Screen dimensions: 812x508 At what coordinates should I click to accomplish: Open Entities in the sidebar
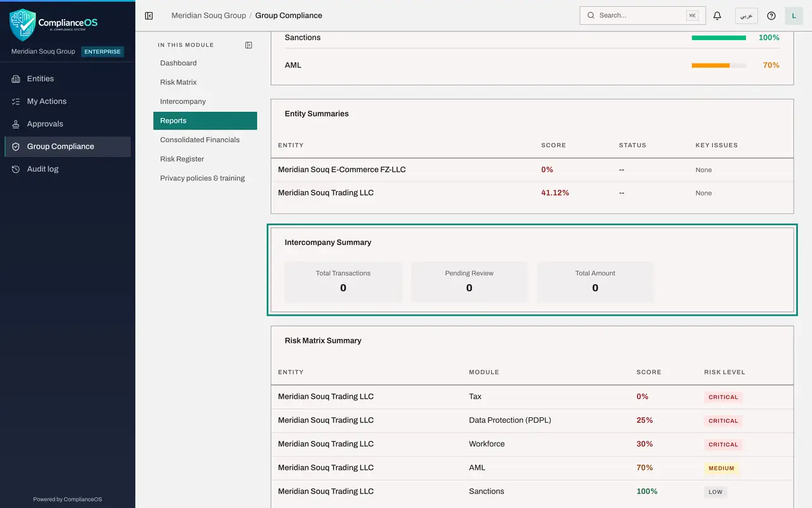click(67, 79)
